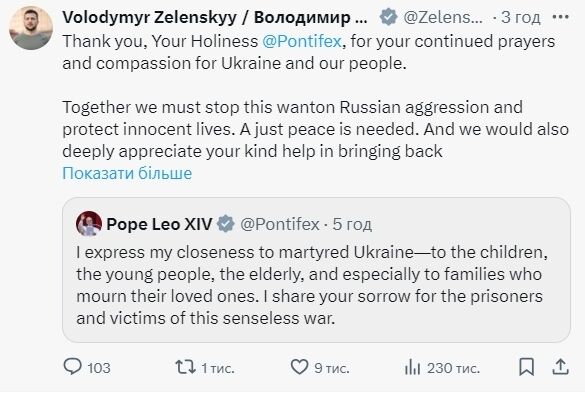This screenshot has height=393, width=585.
Task: Open the @Pontifex mention link
Action: point(302,41)
